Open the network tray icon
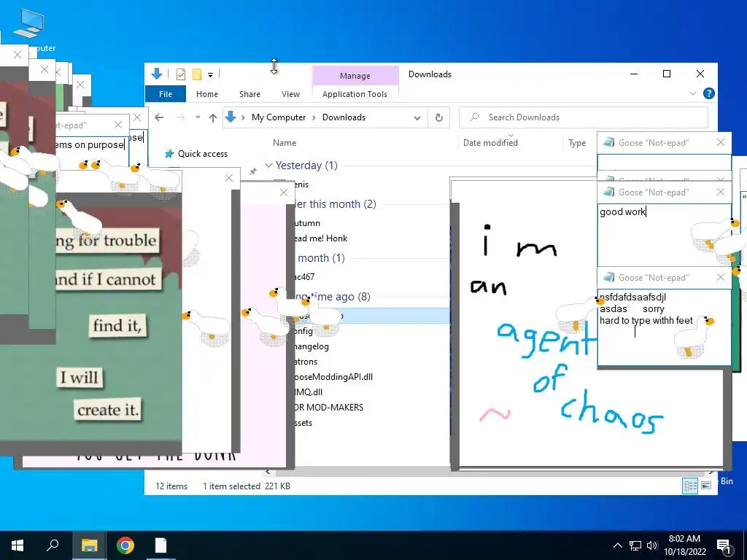Screen dimensions: 747x560 (x=635, y=545)
